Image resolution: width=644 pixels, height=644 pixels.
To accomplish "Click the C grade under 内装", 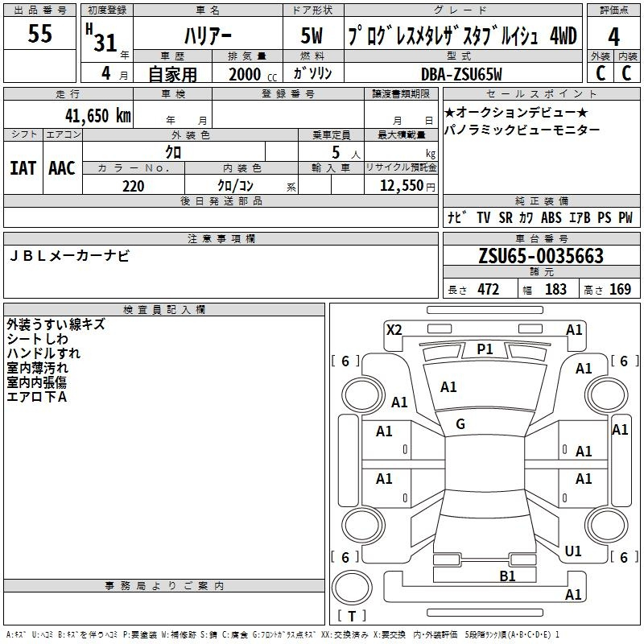I will coord(626,73).
